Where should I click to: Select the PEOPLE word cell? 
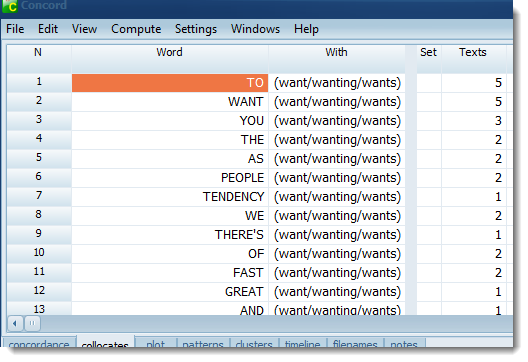pos(170,178)
